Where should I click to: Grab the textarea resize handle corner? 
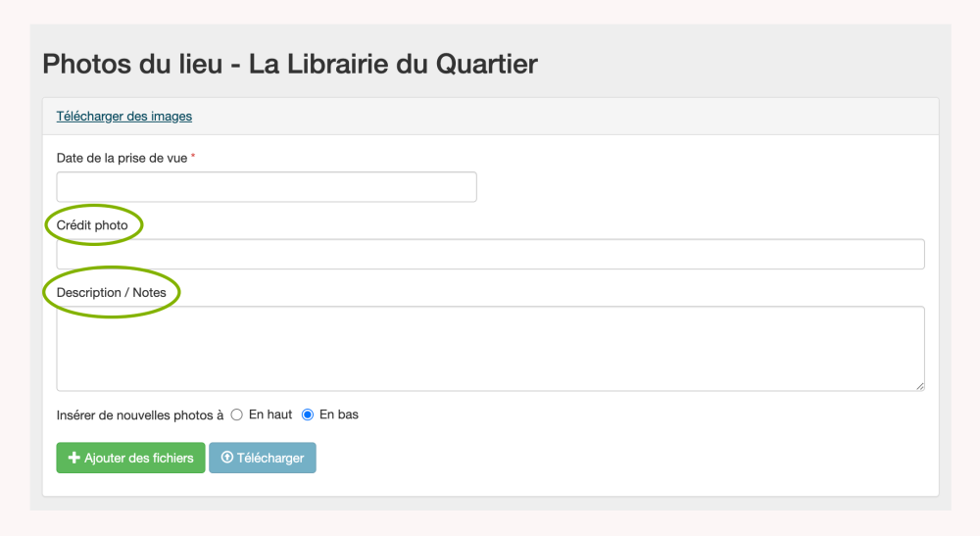pos(919,386)
